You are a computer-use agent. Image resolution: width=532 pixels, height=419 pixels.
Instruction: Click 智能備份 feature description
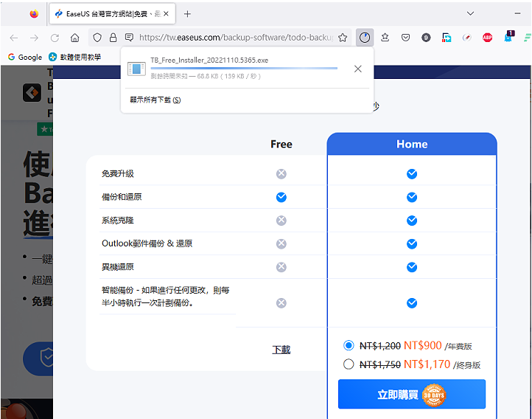(166, 297)
